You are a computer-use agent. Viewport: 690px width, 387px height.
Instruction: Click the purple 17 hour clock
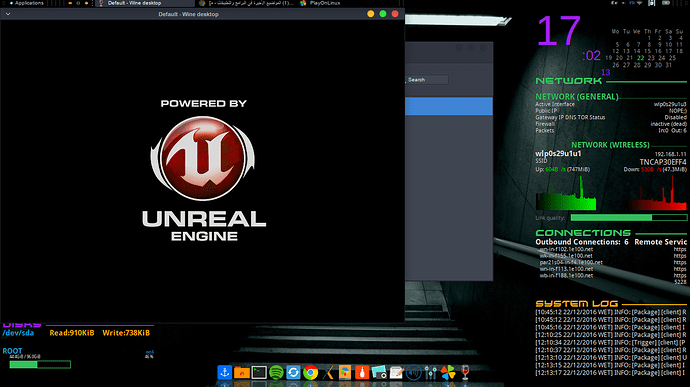pyautogui.click(x=558, y=31)
